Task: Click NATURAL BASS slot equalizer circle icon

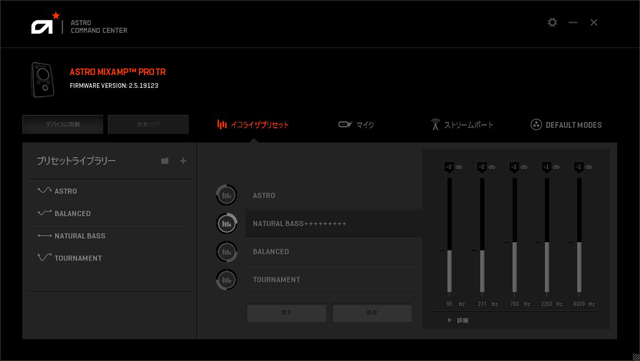Action: pos(227,223)
